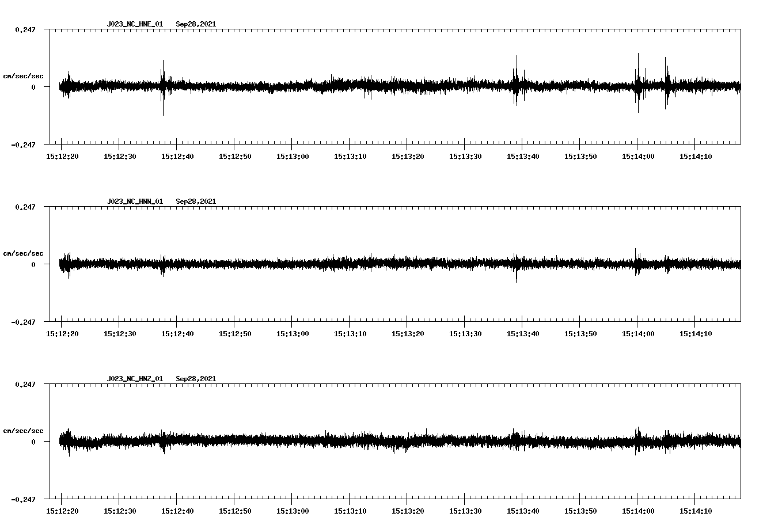
Task: Click the 0 baseline label of HNE plot
Action: (33, 87)
